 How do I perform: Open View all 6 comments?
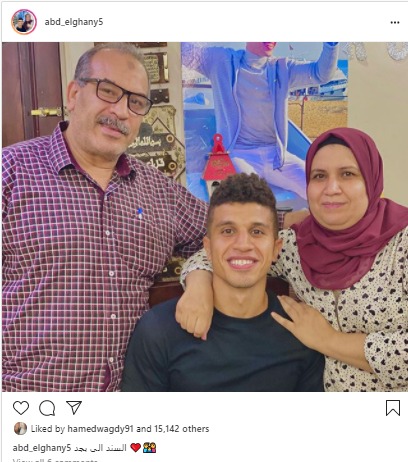click(55, 460)
